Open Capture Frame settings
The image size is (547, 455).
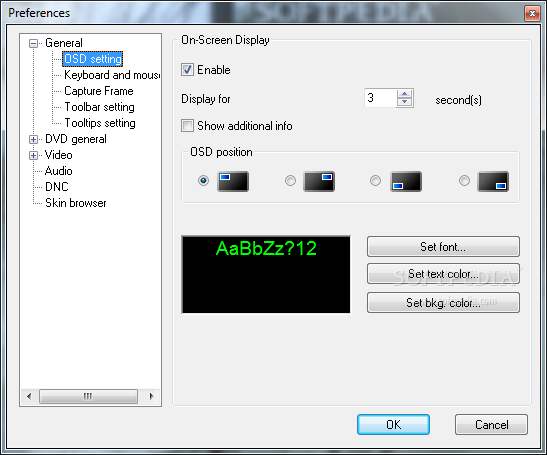click(99, 91)
